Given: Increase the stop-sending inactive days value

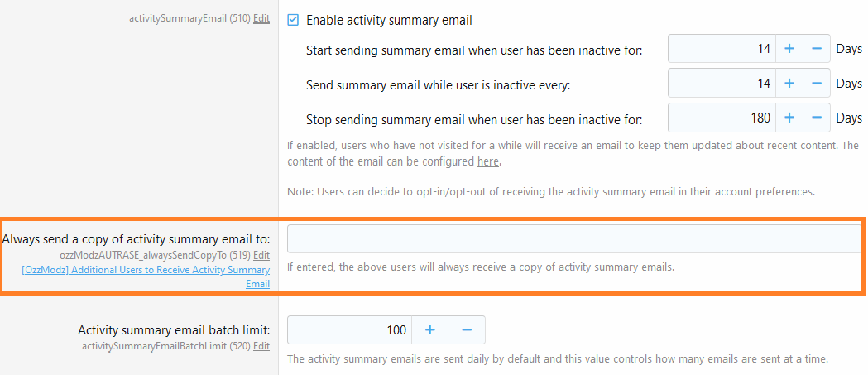Looking at the screenshot, I should pyautogui.click(x=789, y=118).
